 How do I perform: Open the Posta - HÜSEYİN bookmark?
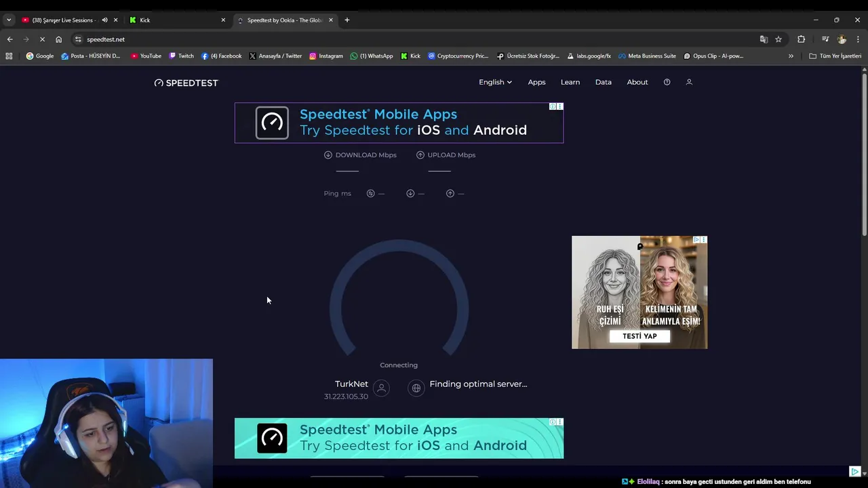[91, 56]
